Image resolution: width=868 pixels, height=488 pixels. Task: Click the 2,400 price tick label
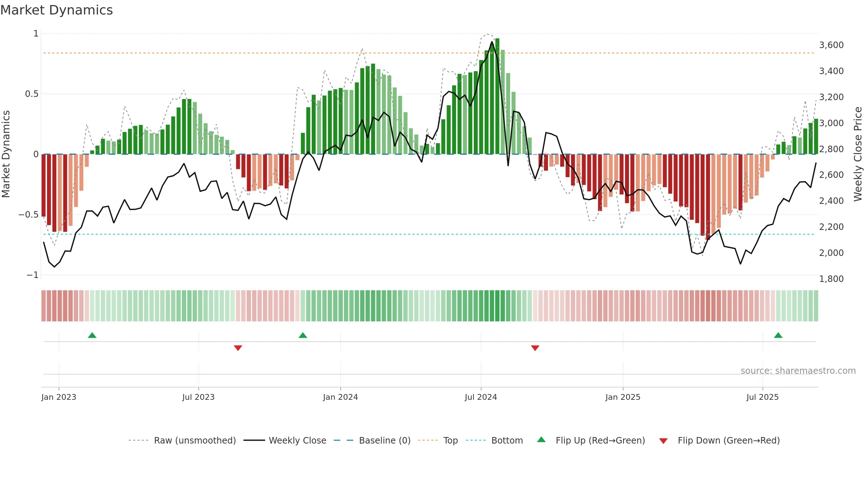(x=831, y=201)
